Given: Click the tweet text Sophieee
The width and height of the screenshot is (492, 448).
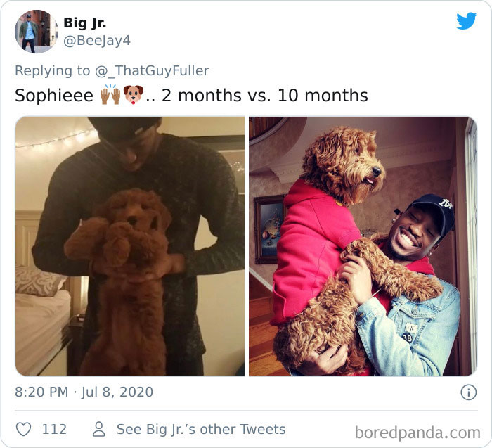Looking at the screenshot, I should pyautogui.click(x=54, y=96).
